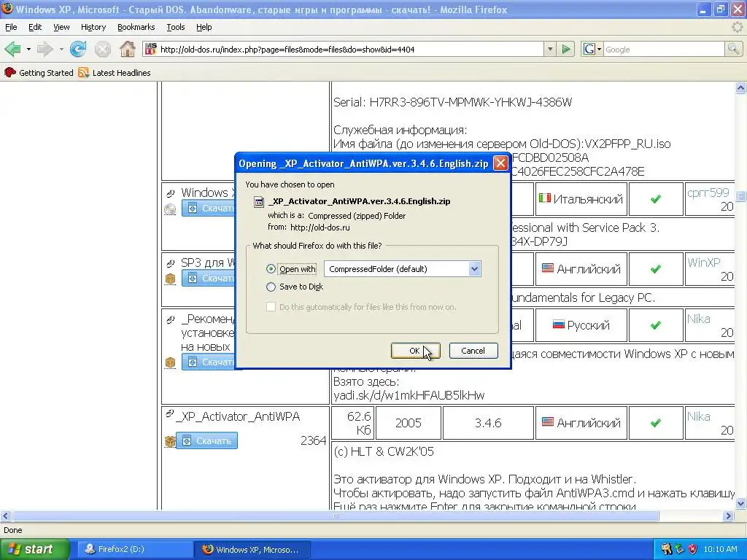
Task: Open the Forward history dropdown arrow
Action: point(61,49)
